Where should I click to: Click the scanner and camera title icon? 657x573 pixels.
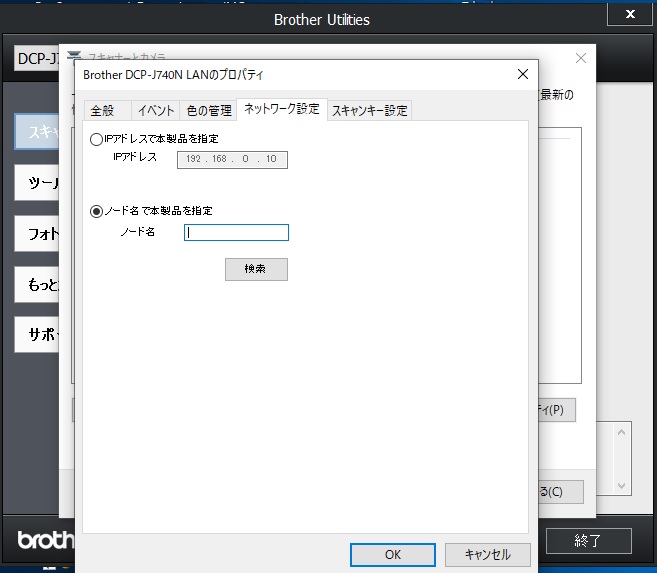74,57
